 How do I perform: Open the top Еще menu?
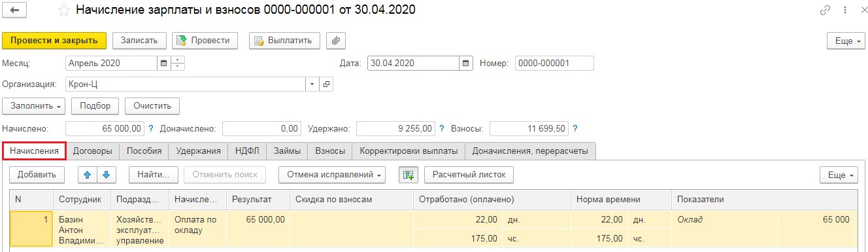point(844,41)
